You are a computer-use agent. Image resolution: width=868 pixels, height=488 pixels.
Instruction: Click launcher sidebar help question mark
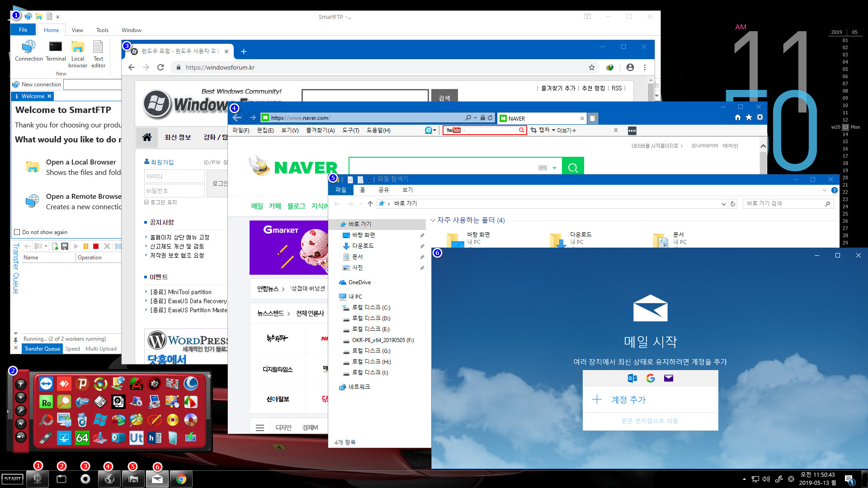[x=21, y=384]
